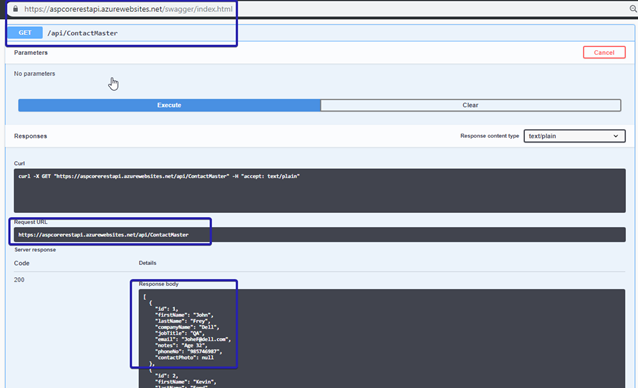Click the "contactPhoto": null line
Viewport: 638px width, 388px height.
[184, 357]
